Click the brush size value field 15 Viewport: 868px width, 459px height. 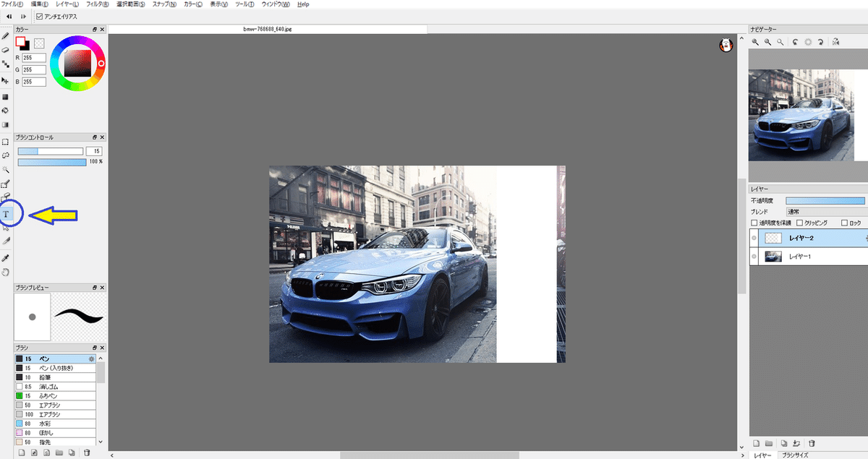94,151
